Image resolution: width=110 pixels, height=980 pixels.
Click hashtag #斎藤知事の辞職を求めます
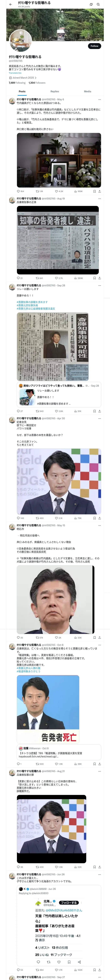pyautogui.click(x=32, y=302)
